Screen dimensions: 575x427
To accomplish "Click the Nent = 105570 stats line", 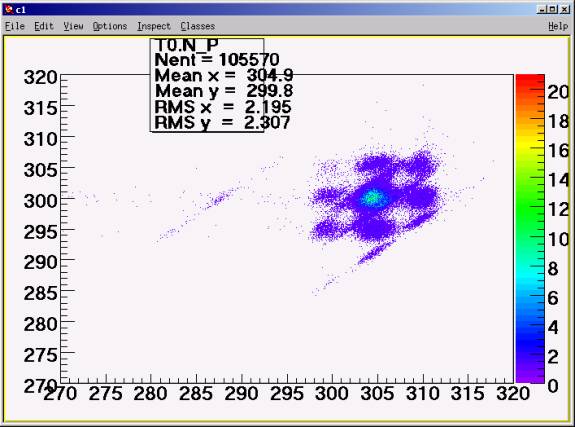I will (x=217, y=59).
